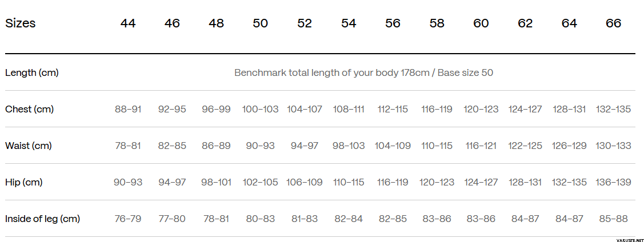Click chest value 132–135
This screenshot has width=644, height=242.
point(613,109)
